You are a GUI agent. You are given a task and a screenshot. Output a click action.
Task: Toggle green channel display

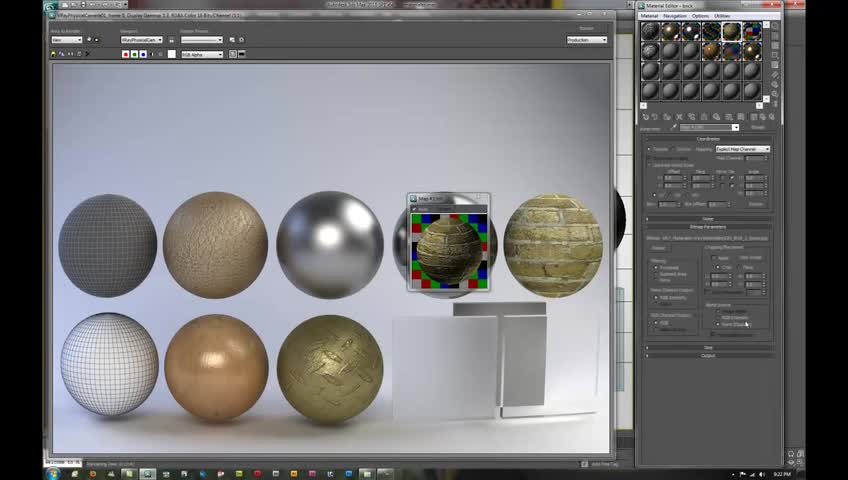point(134,54)
